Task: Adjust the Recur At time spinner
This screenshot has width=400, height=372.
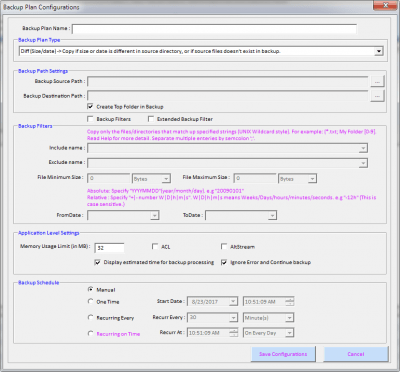Action: (234, 333)
